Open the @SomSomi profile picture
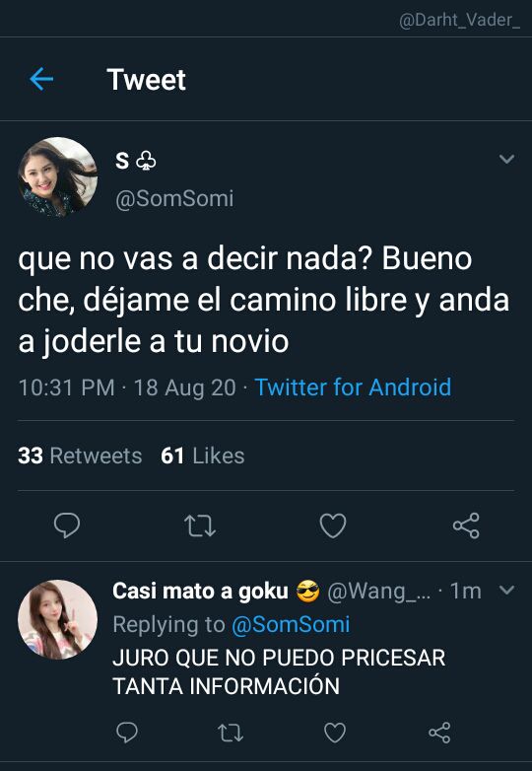 (x=57, y=177)
